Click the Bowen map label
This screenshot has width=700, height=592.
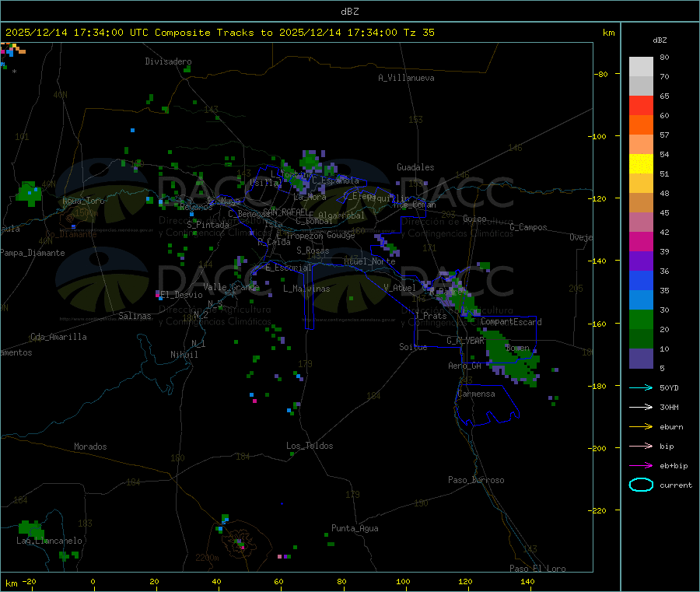pos(517,347)
